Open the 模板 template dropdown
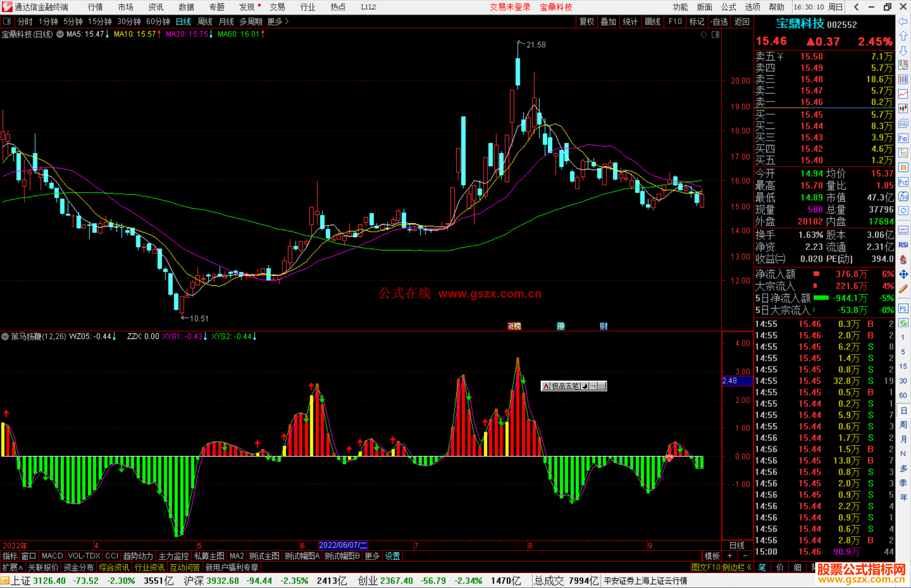The height and width of the screenshot is (588, 911). (712, 556)
